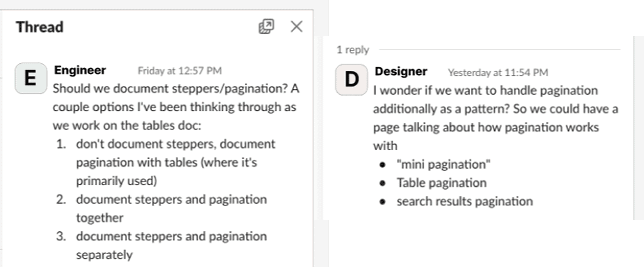Screen dimensions: 644x267
Task: Click 'page talking about how pagination works' line
Action: [486, 127]
